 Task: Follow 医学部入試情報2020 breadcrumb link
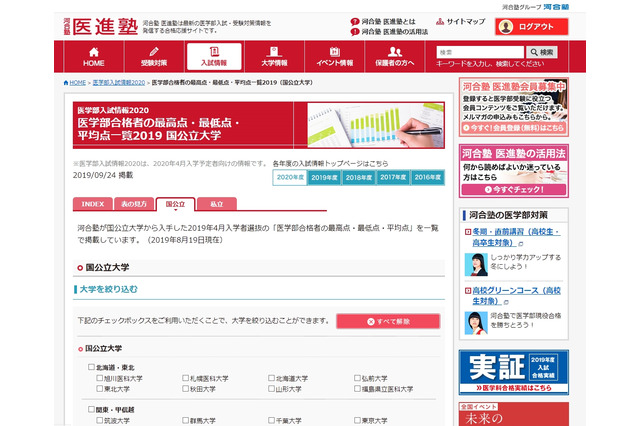pos(119,83)
